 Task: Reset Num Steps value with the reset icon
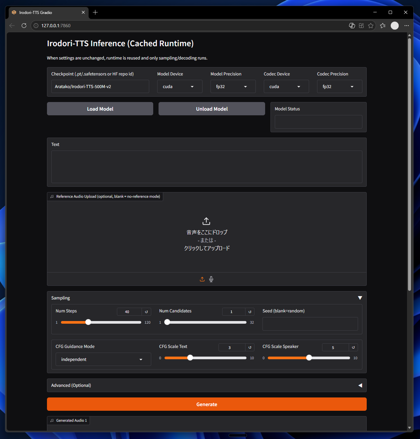tap(146, 312)
